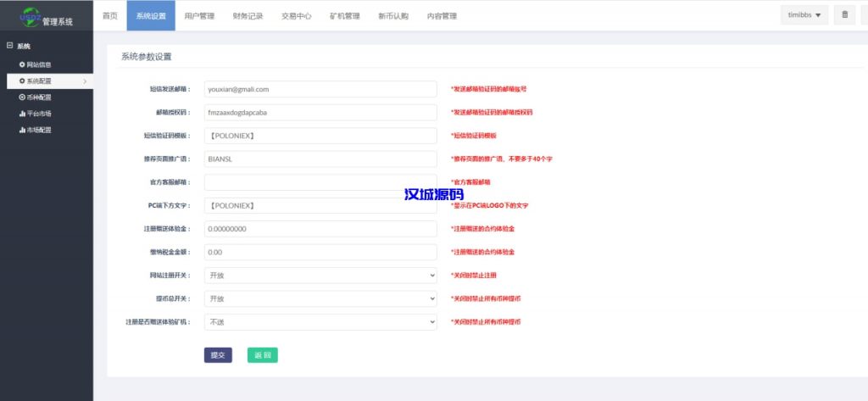Go to the 首页 tab
This screenshot has height=401, width=868.
tap(110, 15)
